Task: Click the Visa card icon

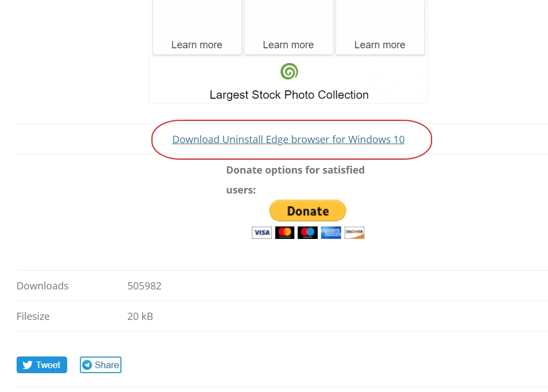Action: [x=262, y=233]
